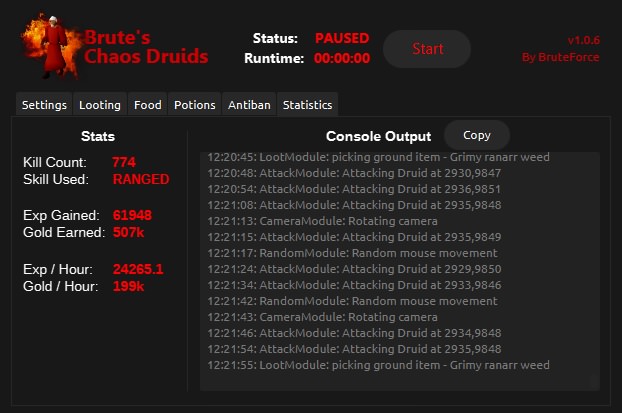The height and width of the screenshot is (413, 622).
Task: Select the Kill Count value 774
Action: click(124, 162)
